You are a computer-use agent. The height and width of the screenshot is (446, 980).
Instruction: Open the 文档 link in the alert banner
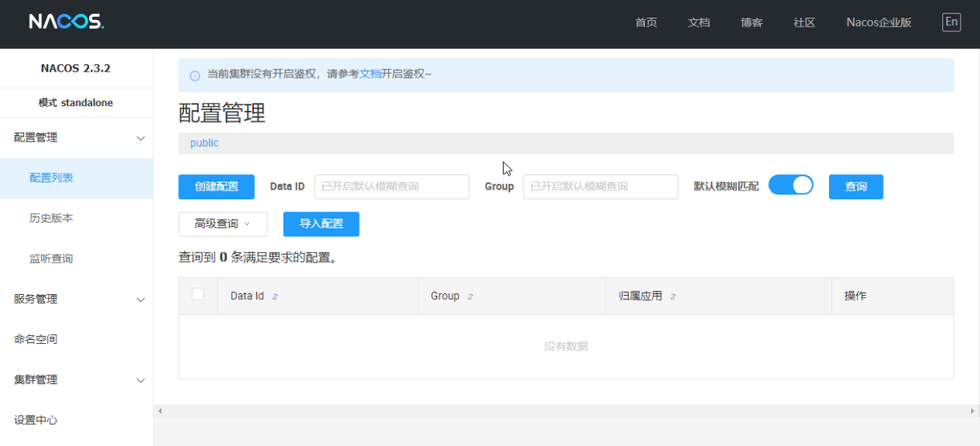click(x=370, y=74)
